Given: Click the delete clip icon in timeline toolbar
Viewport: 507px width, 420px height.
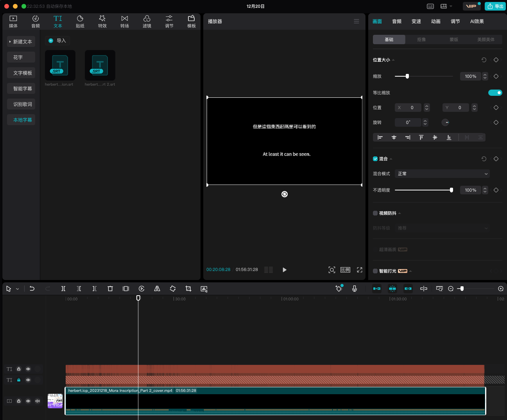Looking at the screenshot, I should click(x=110, y=289).
